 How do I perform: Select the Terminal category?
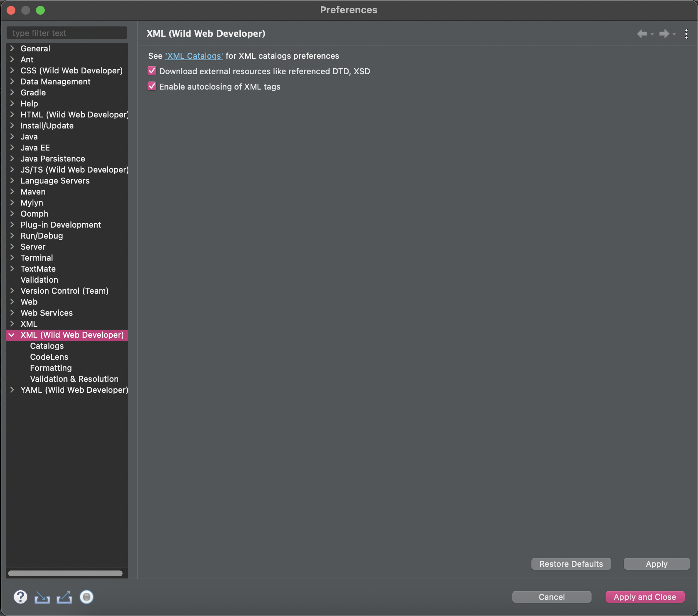click(37, 258)
